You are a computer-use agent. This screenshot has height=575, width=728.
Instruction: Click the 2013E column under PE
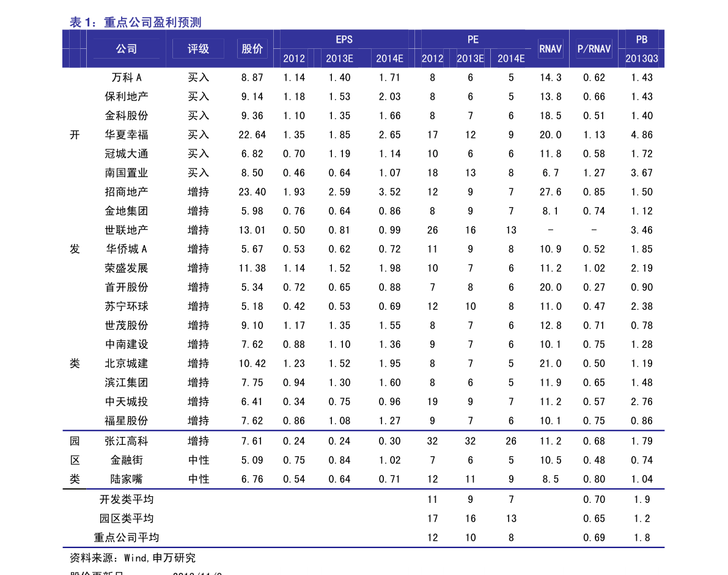point(470,59)
